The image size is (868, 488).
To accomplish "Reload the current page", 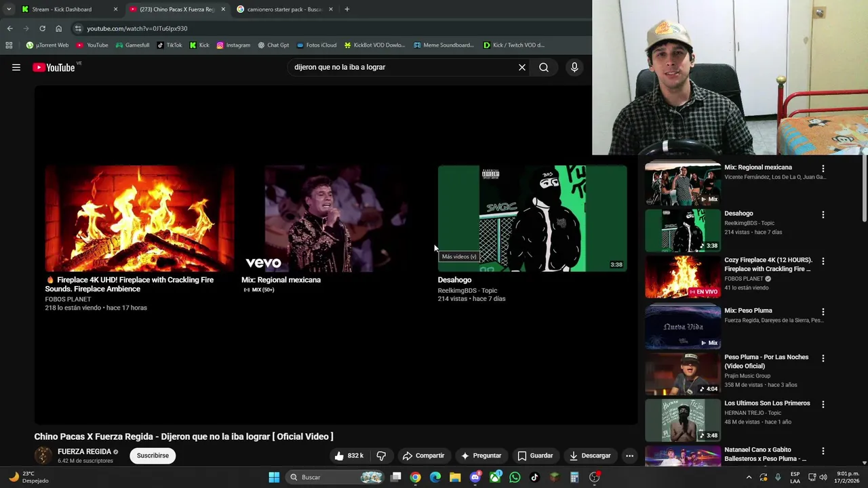I will (x=42, y=28).
